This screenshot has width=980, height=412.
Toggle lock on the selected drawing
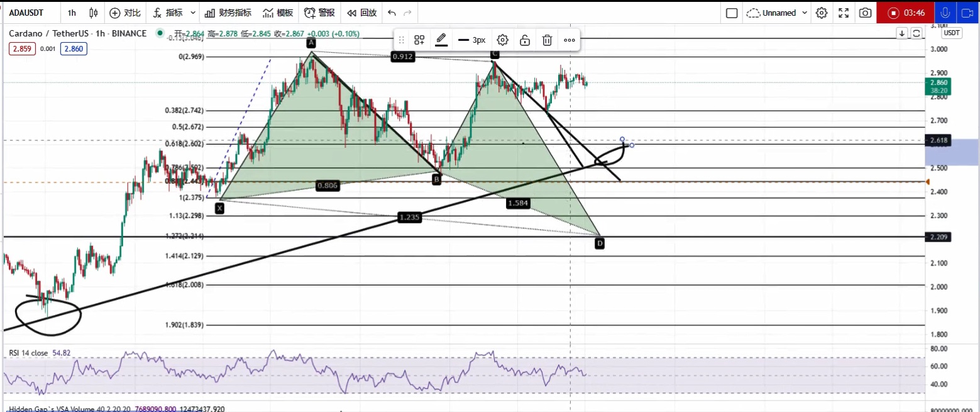click(524, 40)
